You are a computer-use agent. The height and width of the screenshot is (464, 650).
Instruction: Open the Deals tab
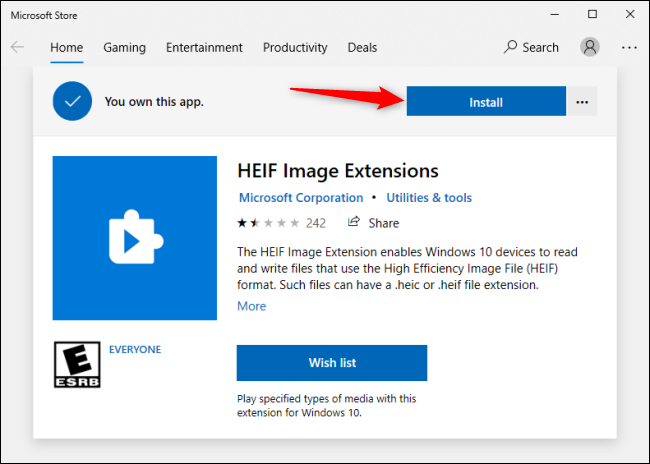pos(363,47)
